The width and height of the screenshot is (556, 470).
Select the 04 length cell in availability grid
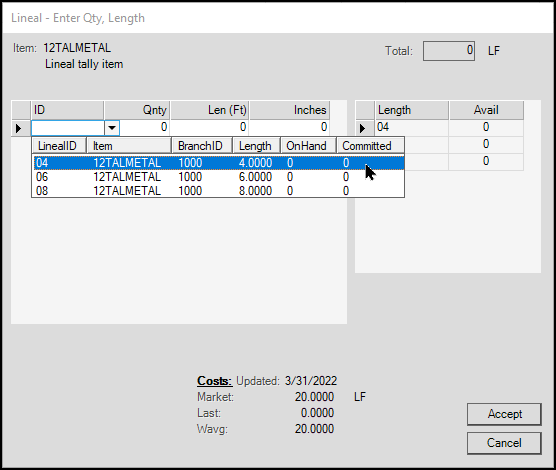tap(412, 127)
